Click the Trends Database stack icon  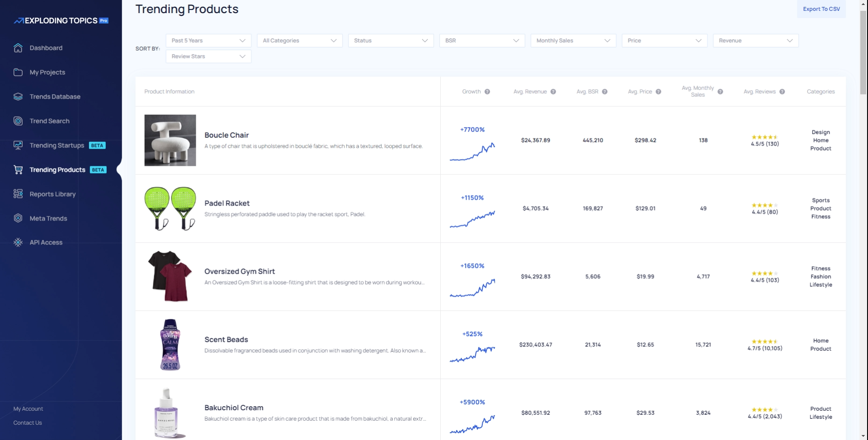[18, 97]
